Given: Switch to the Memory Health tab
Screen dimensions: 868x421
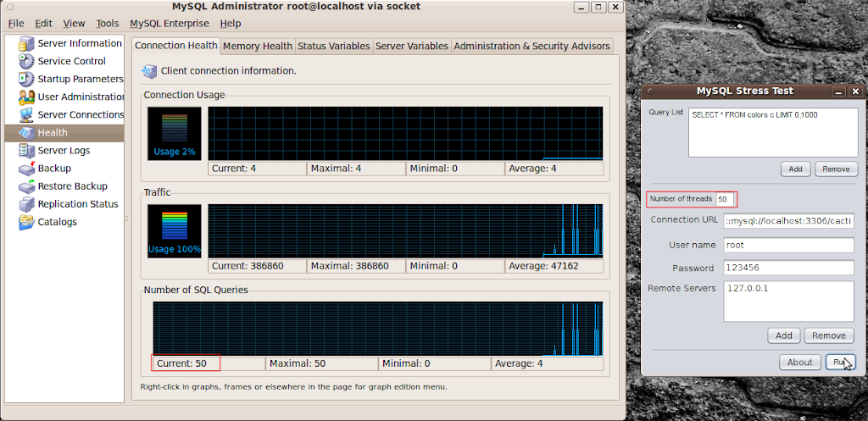Looking at the screenshot, I should [x=258, y=47].
